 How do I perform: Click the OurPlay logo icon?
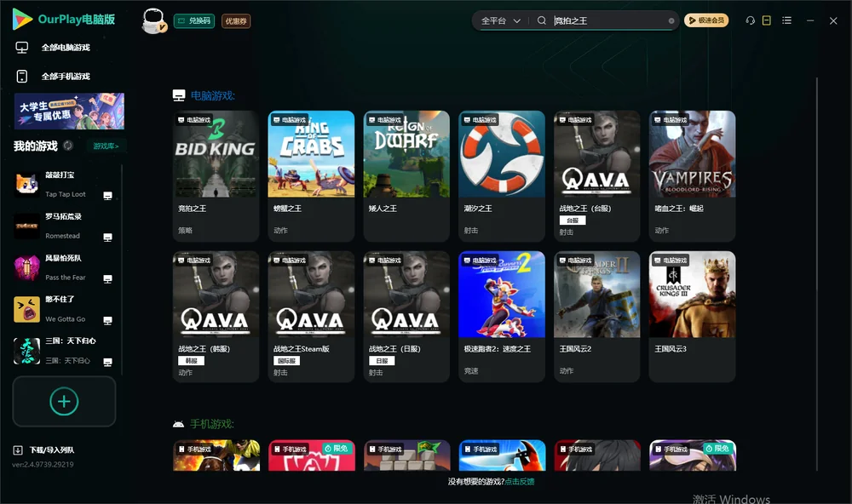(22, 20)
